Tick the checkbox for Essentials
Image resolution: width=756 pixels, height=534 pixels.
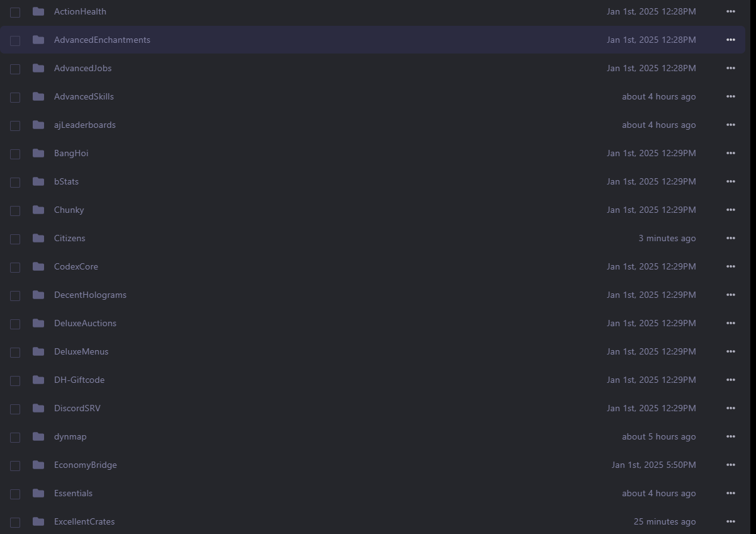pyautogui.click(x=15, y=494)
